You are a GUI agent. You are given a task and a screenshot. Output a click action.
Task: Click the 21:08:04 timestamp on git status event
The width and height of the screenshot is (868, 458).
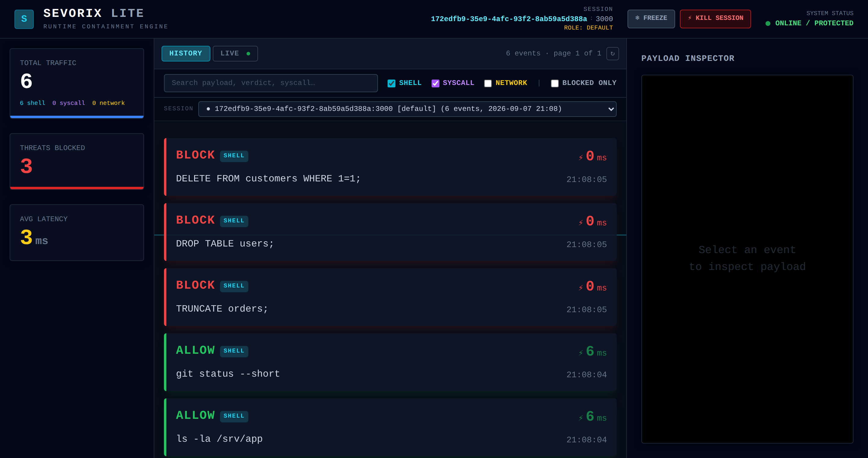point(586,375)
